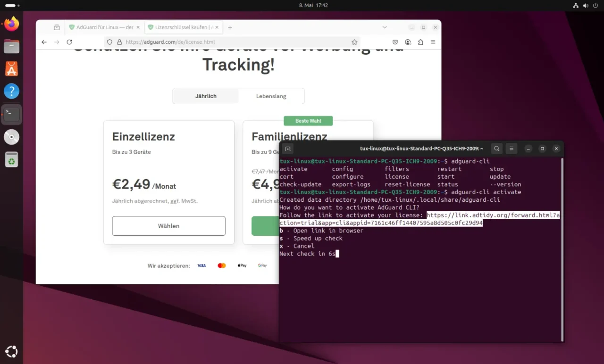Viewport: 604px width, 364px height.
Task: Open a new terminal tab icon
Action: click(288, 149)
